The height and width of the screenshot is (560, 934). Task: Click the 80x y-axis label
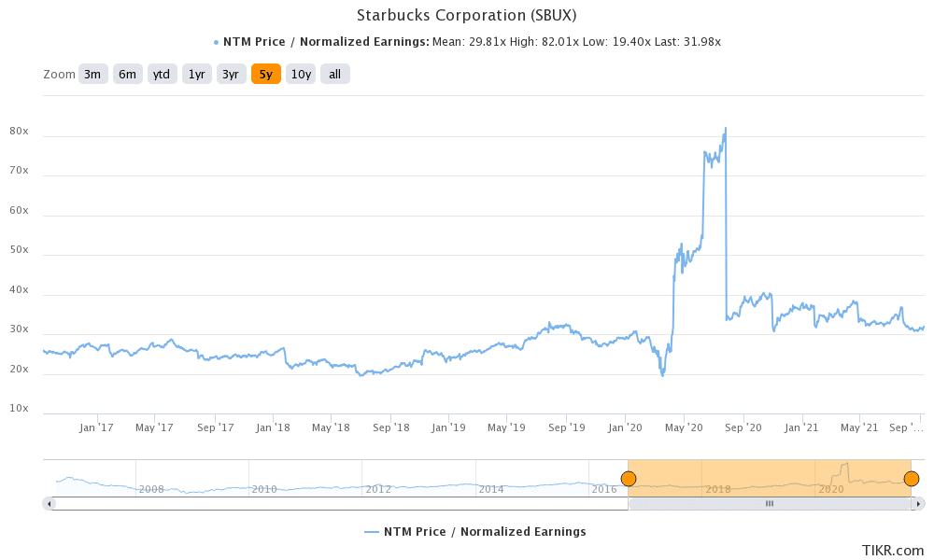point(19,131)
